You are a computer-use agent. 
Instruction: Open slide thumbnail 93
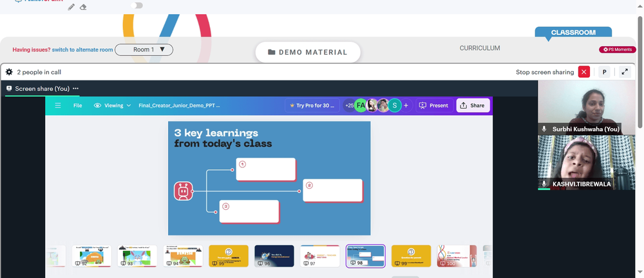pyautogui.click(x=137, y=256)
